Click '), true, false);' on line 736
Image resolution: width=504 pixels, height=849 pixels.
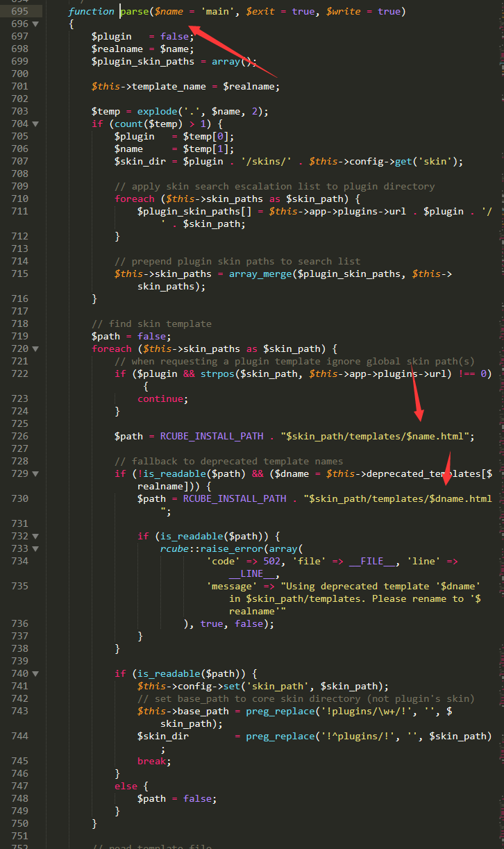229,623
